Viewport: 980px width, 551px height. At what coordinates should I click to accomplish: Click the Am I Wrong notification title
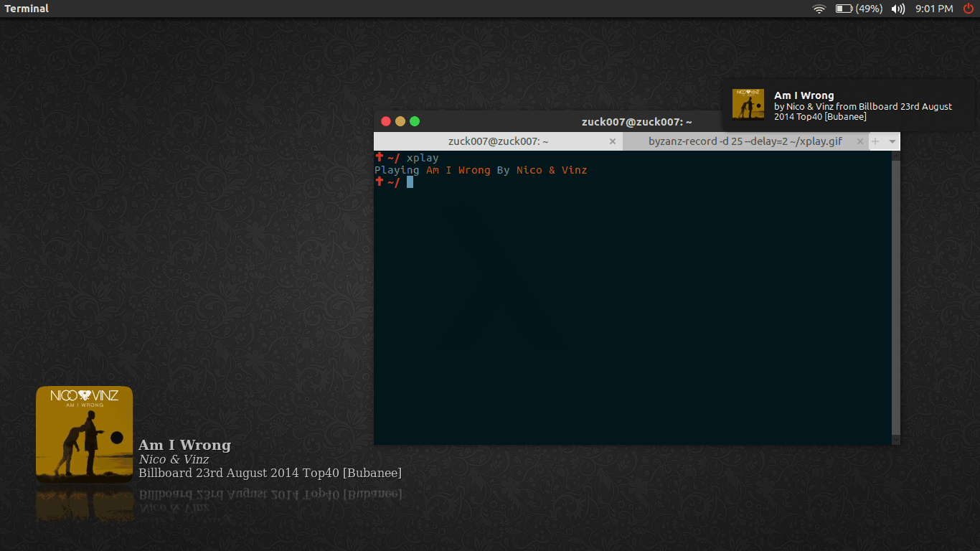pyautogui.click(x=804, y=95)
